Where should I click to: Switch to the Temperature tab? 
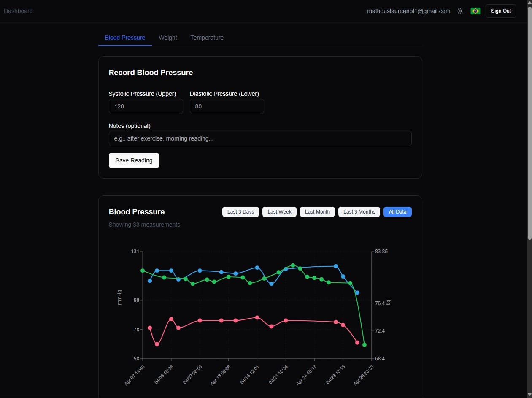207,38
